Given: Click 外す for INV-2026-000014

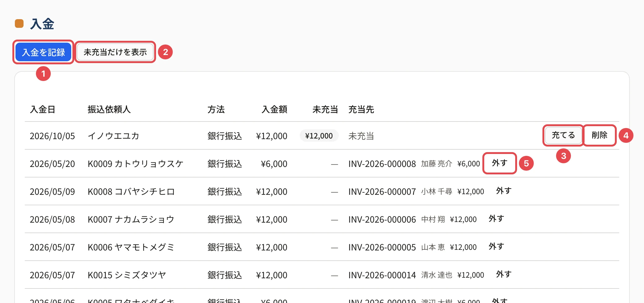Looking at the screenshot, I should click(x=504, y=274).
